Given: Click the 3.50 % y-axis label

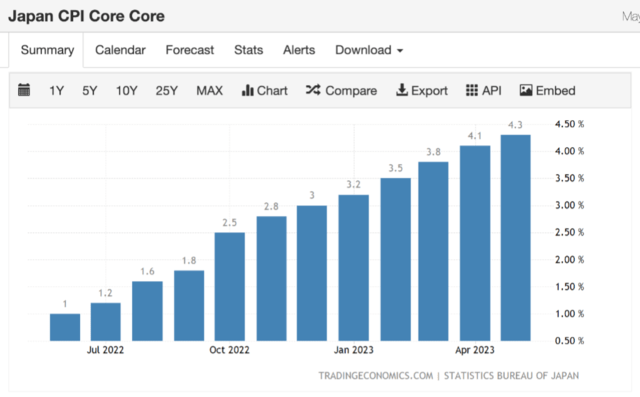Looking at the screenshot, I should [569, 178].
